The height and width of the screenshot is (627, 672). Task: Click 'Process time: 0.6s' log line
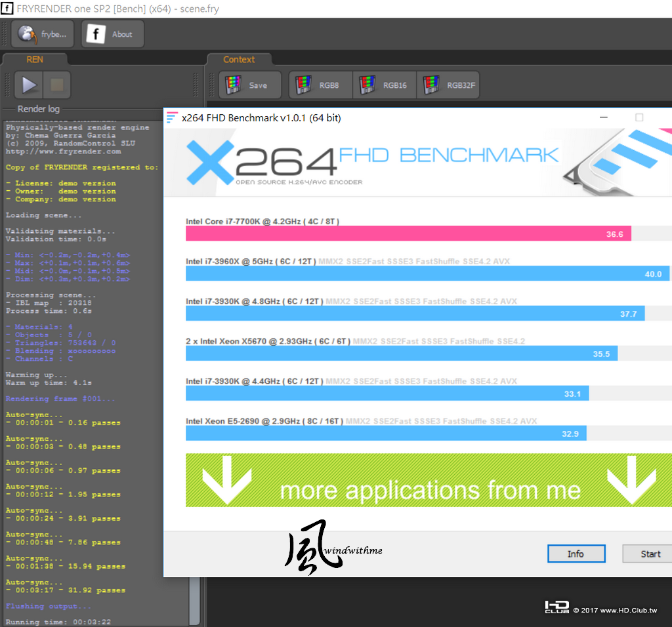tap(49, 311)
